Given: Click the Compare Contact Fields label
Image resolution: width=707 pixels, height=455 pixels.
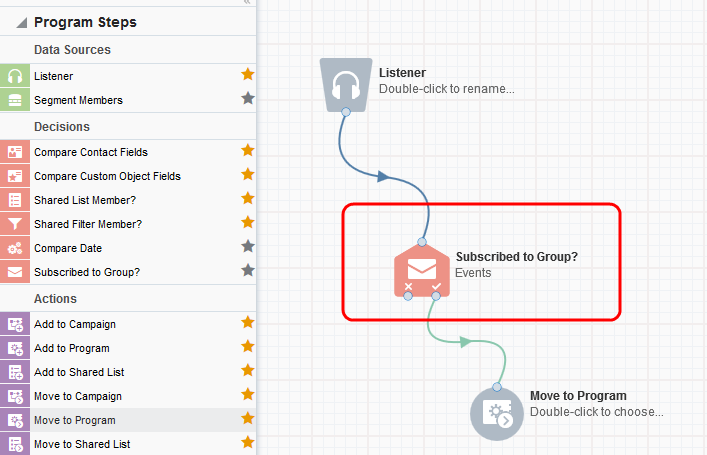Looking at the screenshot, I should (91, 152).
